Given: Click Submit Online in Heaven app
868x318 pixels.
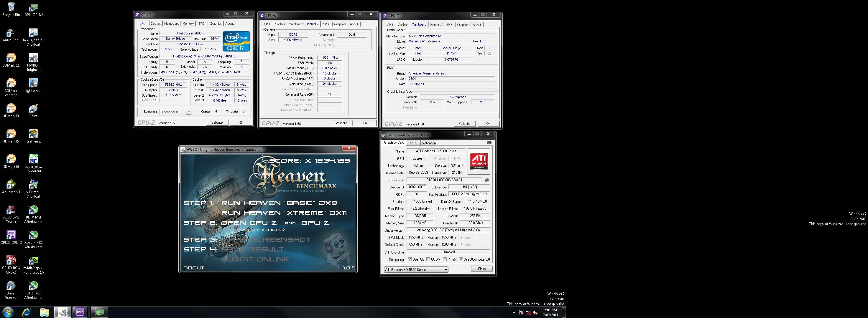Looking at the screenshot, I should point(255,259).
